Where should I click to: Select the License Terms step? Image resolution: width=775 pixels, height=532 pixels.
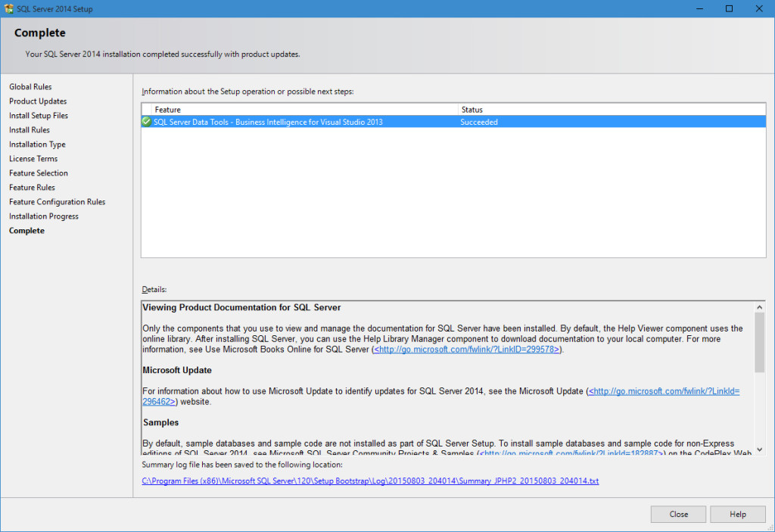(x=33, y=158)
